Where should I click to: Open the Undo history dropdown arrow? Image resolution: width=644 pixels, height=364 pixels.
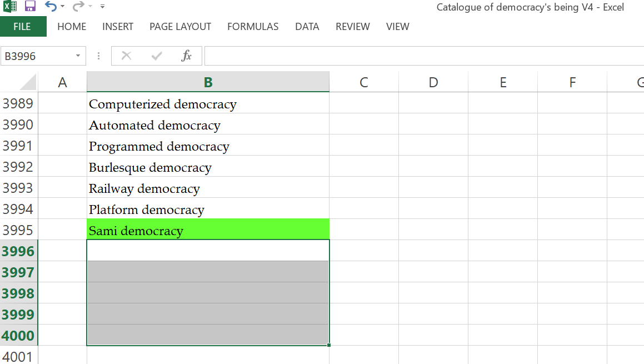click(x=62, y=6)
